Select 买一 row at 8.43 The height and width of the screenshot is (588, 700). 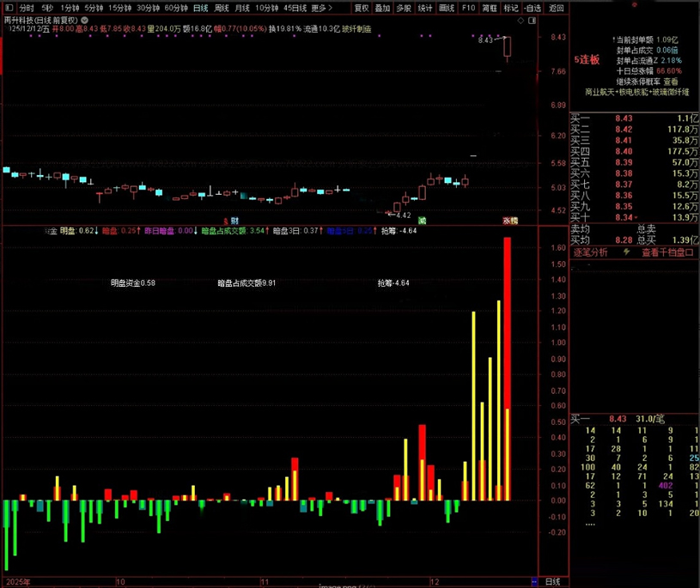(635, 118)
